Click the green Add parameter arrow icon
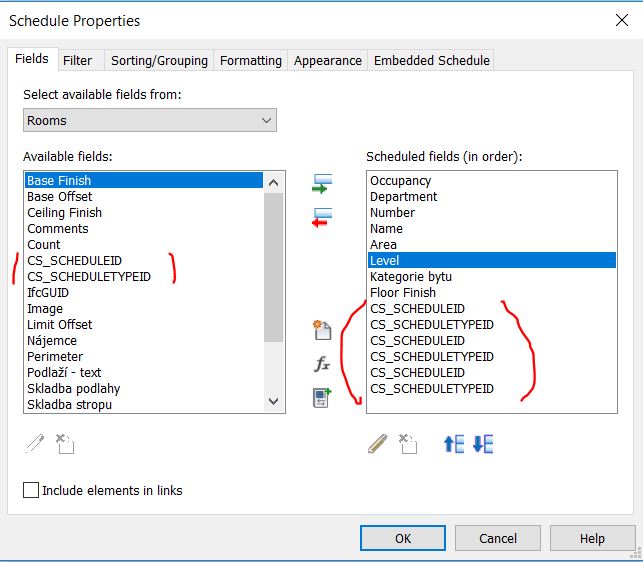The width and height of the screenshot is (643, 562). pyautogui.click(x=321, y=184)
